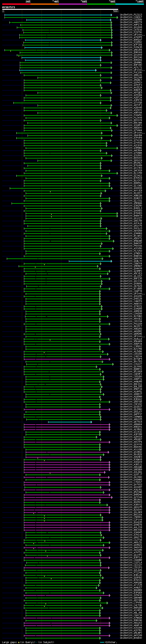Select label UniRef100_Q24MP0
Viewport: 146px width, 644px height.
click(131, 271)
